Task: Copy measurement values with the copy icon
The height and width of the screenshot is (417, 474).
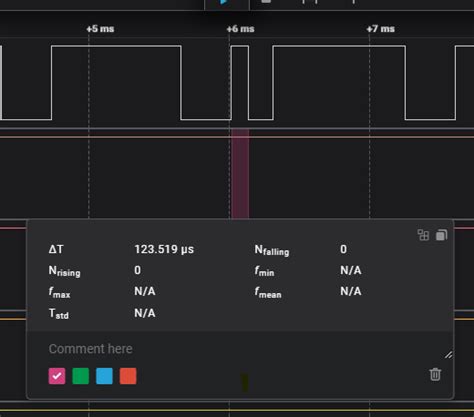Action: point(442,235)
